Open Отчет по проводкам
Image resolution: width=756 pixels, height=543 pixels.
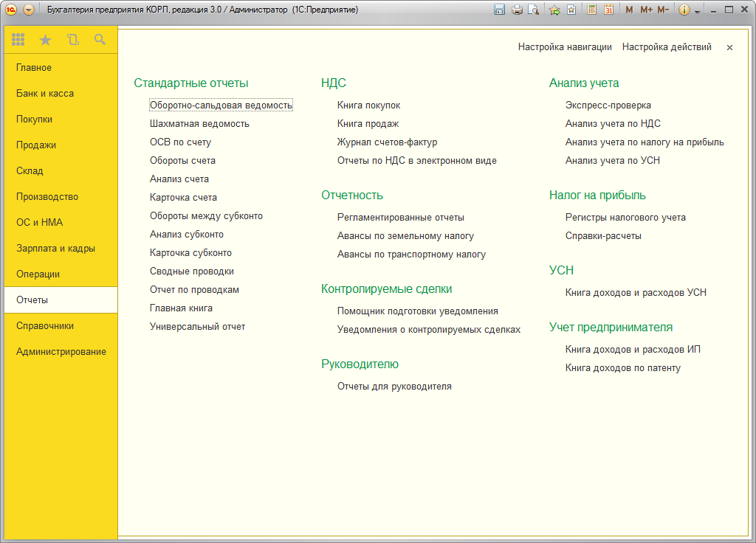point(194,289)
